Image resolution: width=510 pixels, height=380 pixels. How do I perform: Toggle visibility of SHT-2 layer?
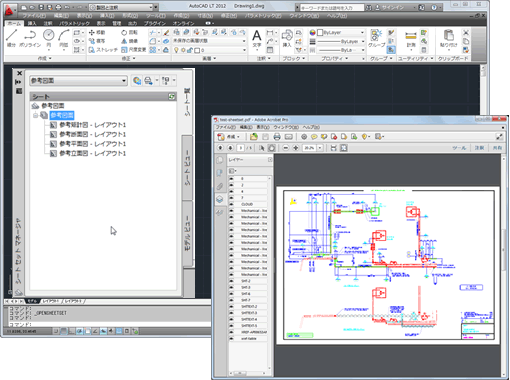tap(232, 281)
